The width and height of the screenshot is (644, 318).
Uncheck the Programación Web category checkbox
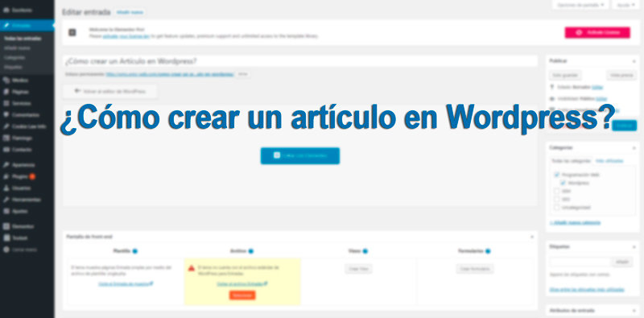557,175
